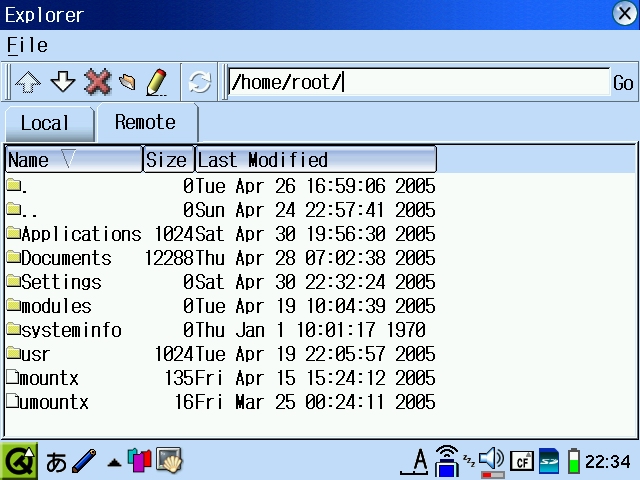Viewport: 640px width, 480px height.
Task: Select the Applications folder
Action: click(81, 234)
